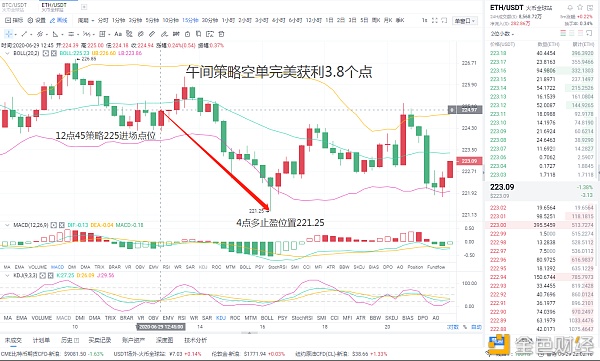Close the KDJ indicator panel
Screen dimensions: 600x361
coord(50,275)
